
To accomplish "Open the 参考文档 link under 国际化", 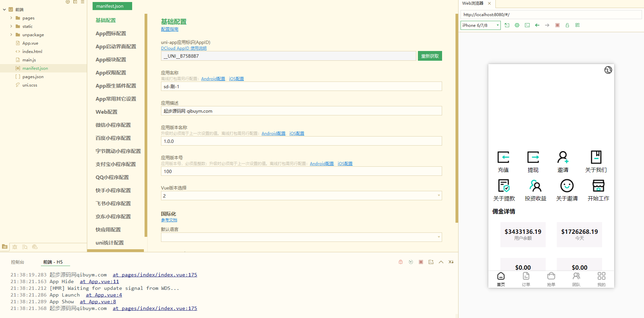I will [x=169, y=220].
